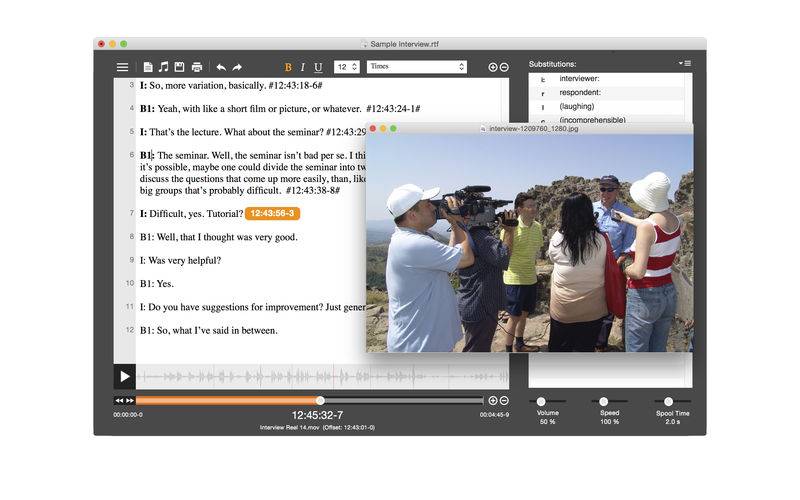This screenshot has width=800, height=500.
Task: Click timestamp #12:43:24-1# in line 4
Action: pyautogui.click(x=393, y=109)
